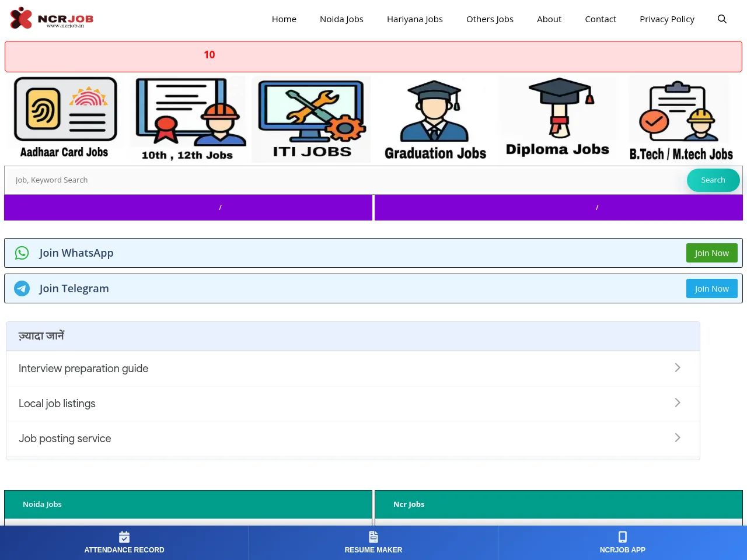
Task: Open Resume Maker from bottom bar
Action: coord(373,542)
